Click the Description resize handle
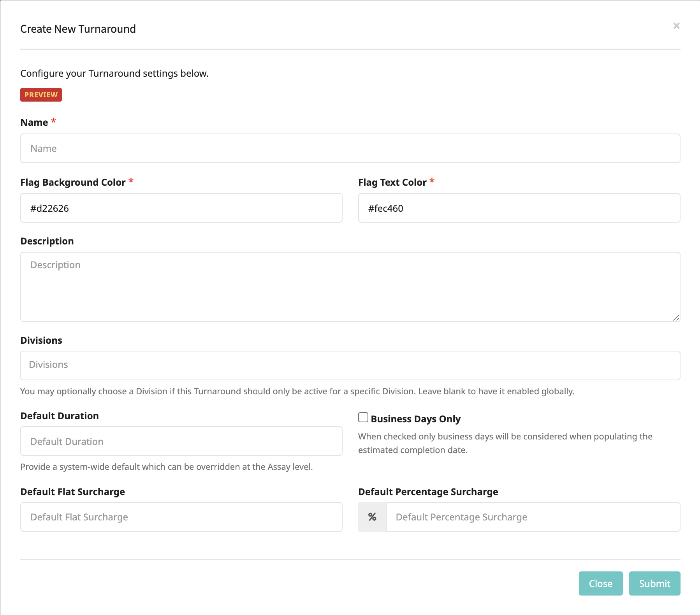The height and width of the screenshot is (615, 700). click(x=676, y=318)
